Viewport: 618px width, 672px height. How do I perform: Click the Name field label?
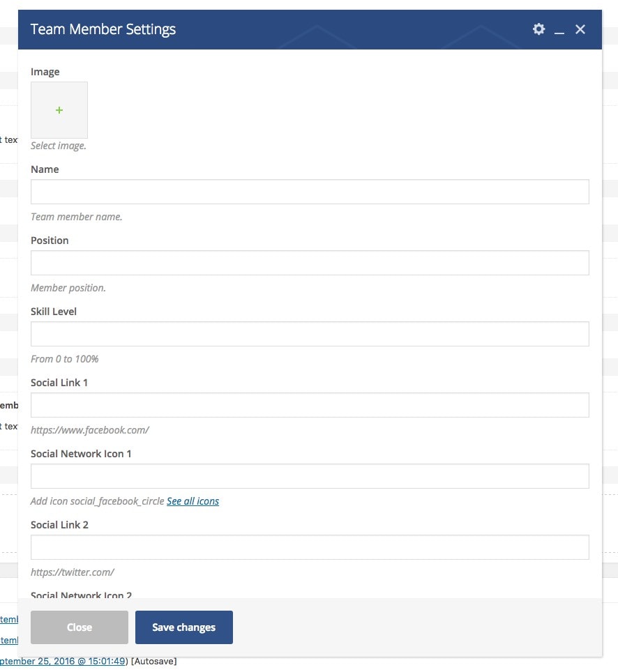click(45, 169)
